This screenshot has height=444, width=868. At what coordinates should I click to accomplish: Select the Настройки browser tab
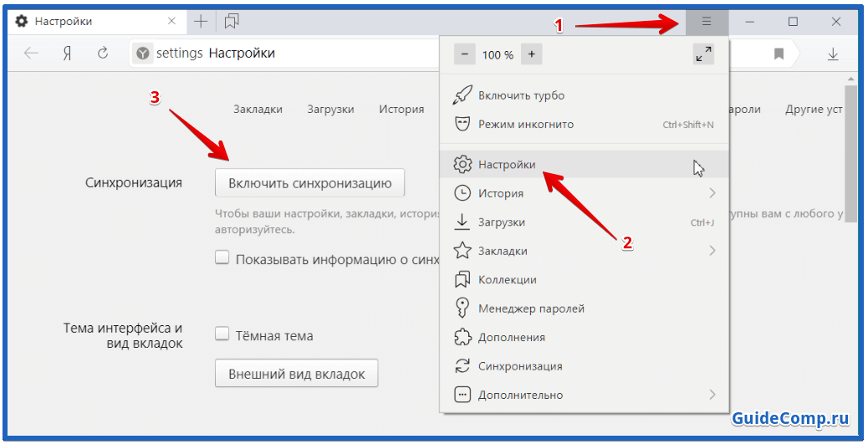[x=96, y=22]
